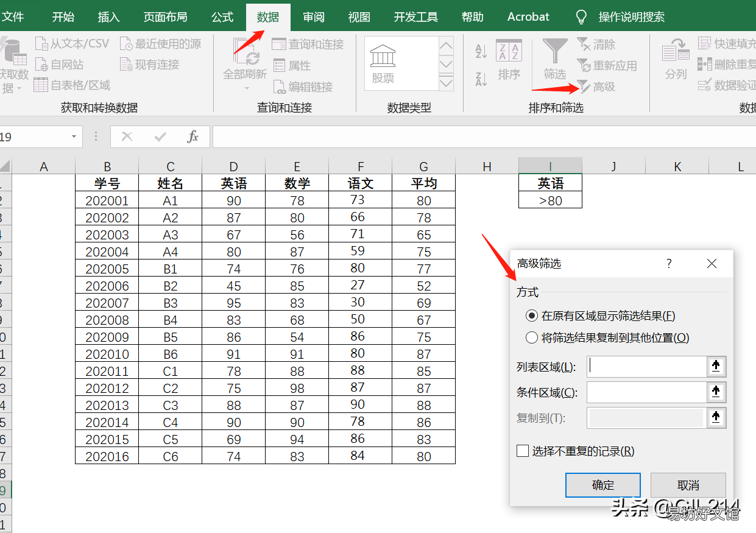Collapse dialog via Criteria range (条件区域) selector
The height and width of the screenshot is (533, 756).
716,392
